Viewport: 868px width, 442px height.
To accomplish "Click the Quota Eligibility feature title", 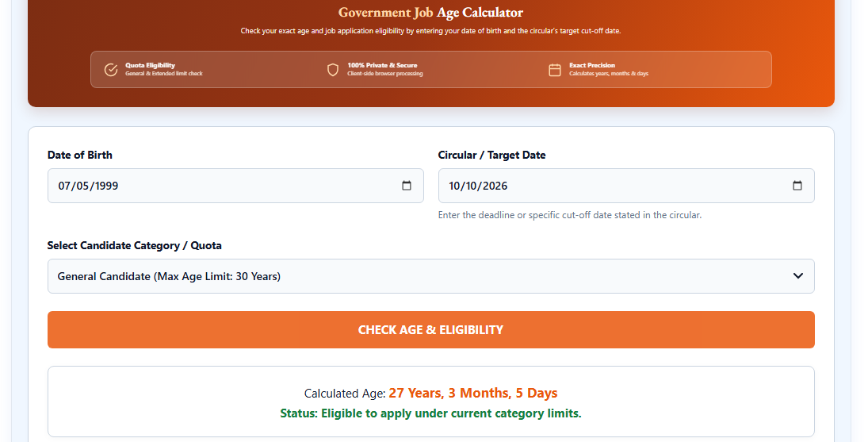I will 150,65.
